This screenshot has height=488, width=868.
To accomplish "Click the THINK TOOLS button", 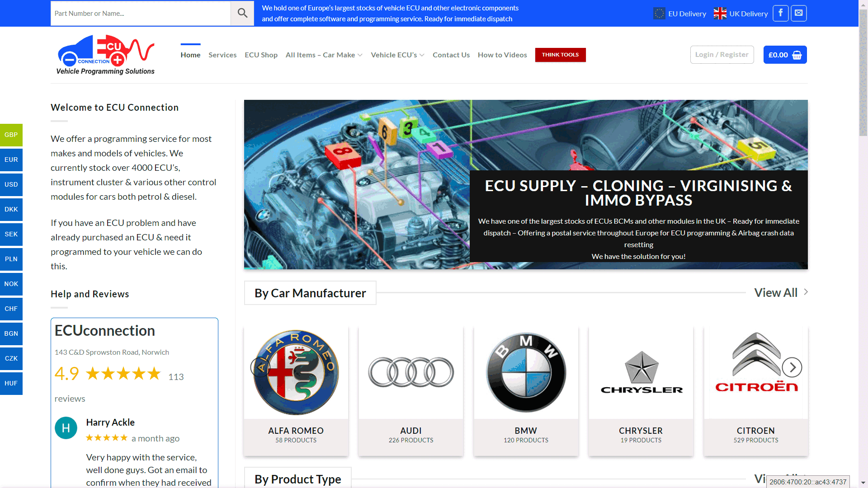I will 560,55.
